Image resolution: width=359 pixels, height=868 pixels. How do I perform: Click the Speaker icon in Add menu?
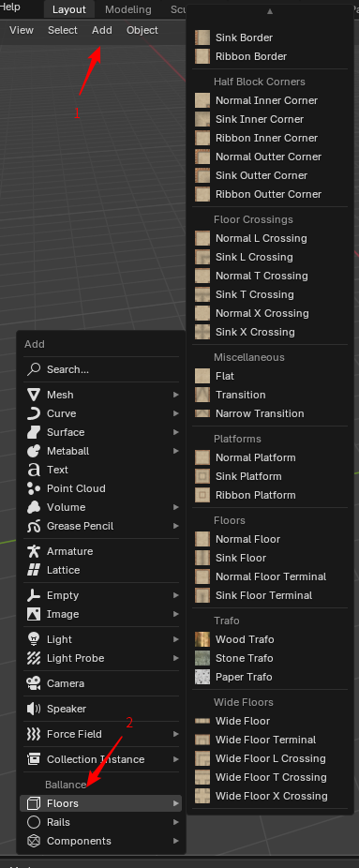tap(34, 709)
